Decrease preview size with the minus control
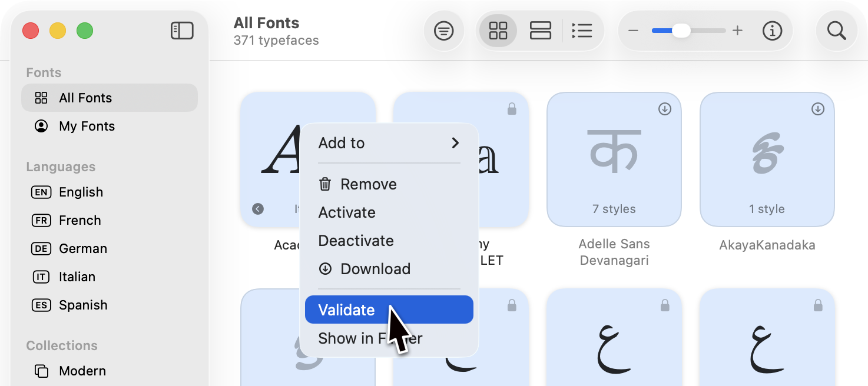This screenshot has height=386, width=868. click(x=633, y=31)
